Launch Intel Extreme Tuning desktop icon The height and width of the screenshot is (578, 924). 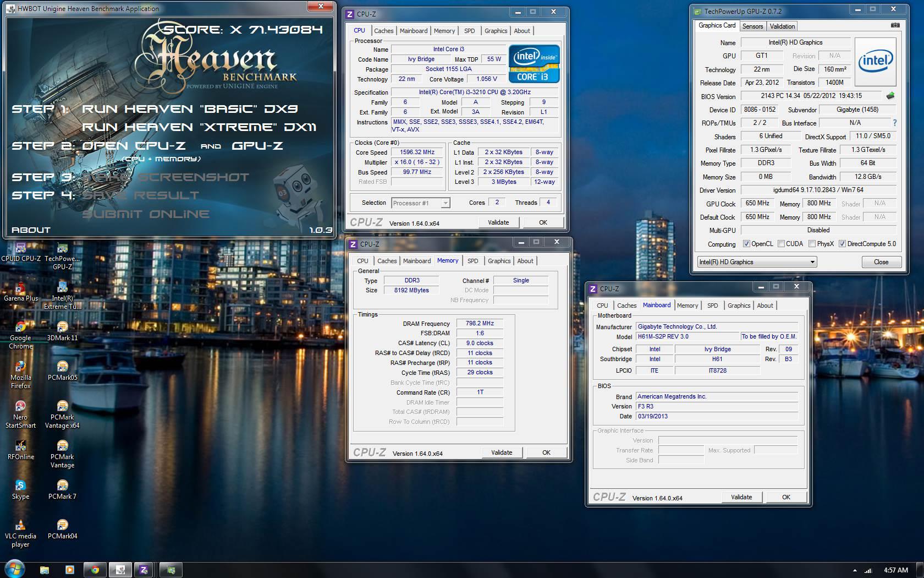pyautogui.click(x=62, y=296)
